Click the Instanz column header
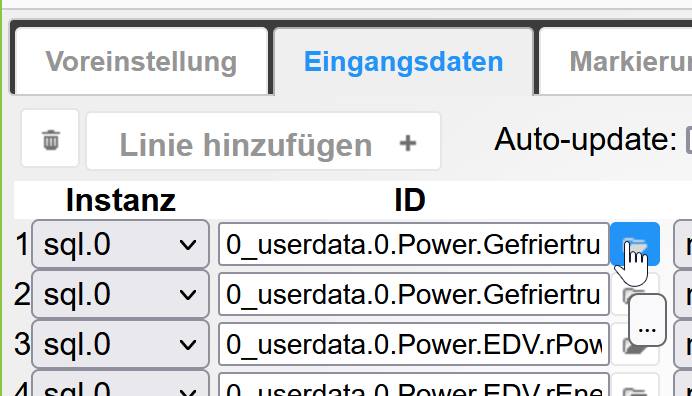 point(120,200)
